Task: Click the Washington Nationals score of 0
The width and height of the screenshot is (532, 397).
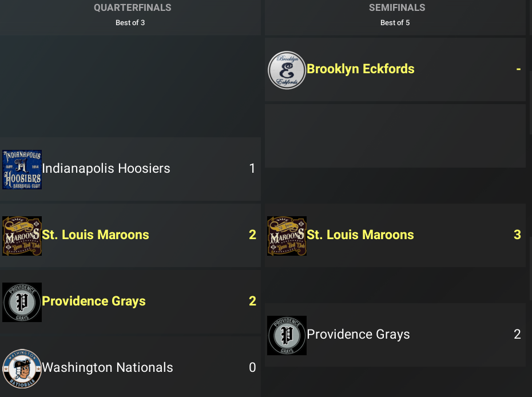Action: (x=252, y=368)
